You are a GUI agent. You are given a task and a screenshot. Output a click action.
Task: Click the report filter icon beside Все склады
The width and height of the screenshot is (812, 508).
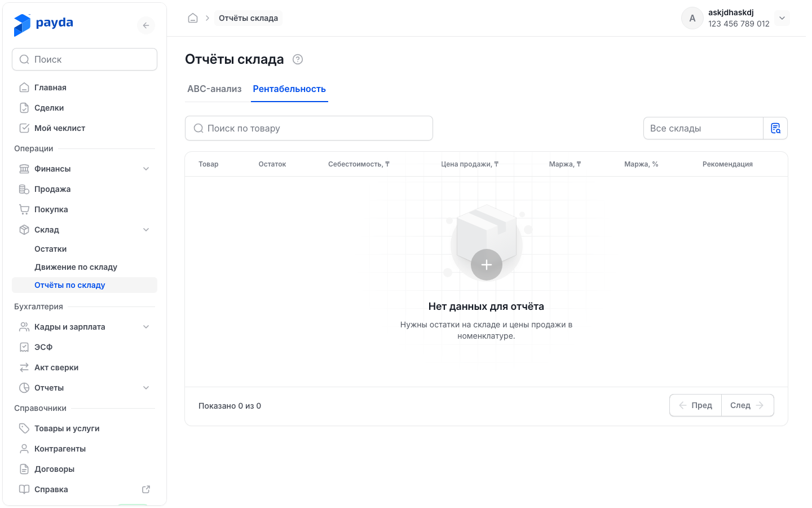(x=775, y=128)
